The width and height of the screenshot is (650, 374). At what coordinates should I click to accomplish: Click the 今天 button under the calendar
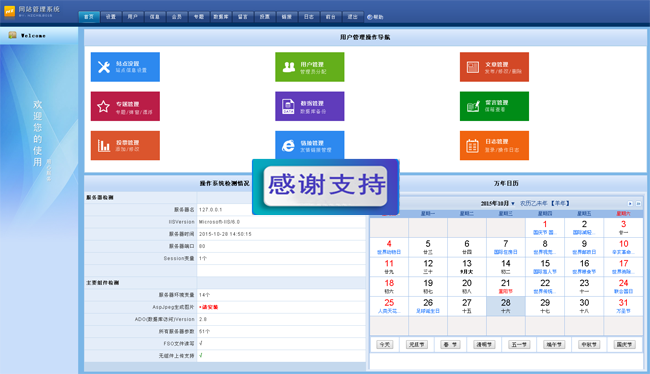point(385,345)
